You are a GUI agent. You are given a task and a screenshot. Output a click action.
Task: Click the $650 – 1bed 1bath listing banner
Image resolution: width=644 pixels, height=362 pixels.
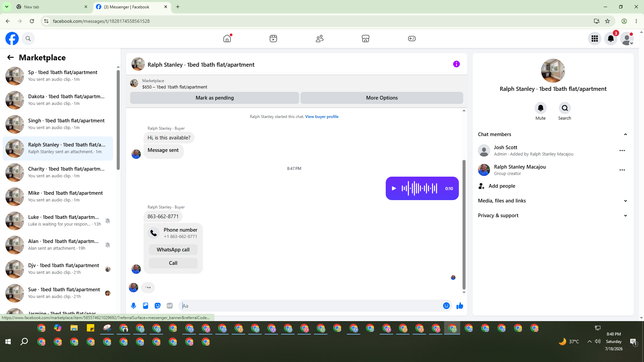tap(175, 87)
